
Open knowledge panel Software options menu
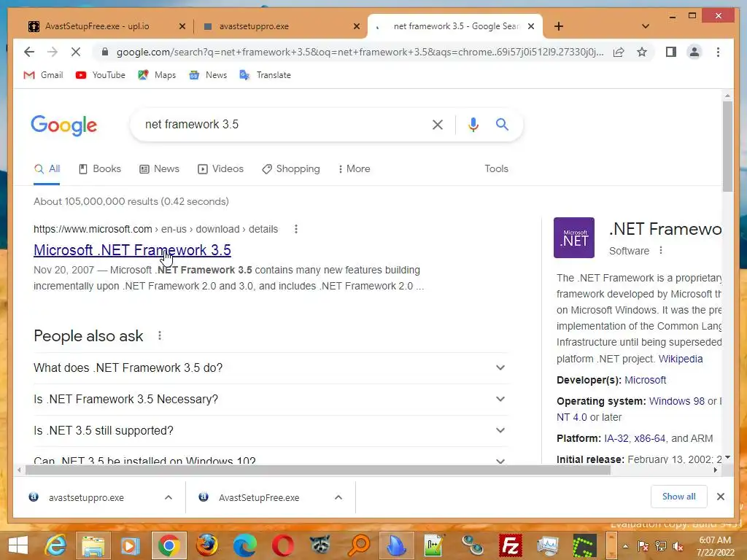click(x=661, y=251)
